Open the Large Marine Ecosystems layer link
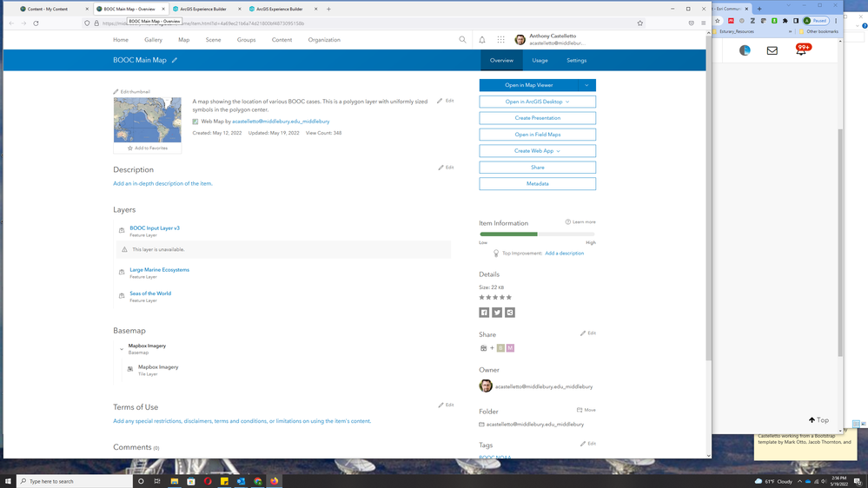 [x=159, y=270]
